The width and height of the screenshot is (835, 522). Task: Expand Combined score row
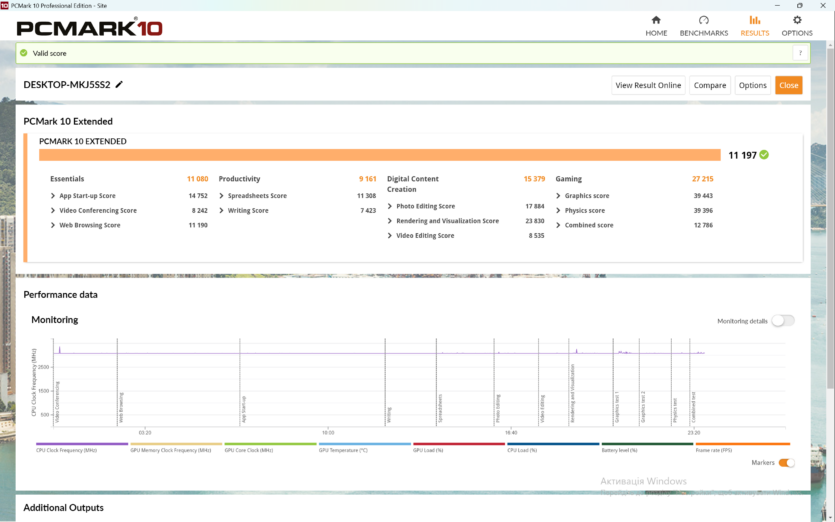558,225
